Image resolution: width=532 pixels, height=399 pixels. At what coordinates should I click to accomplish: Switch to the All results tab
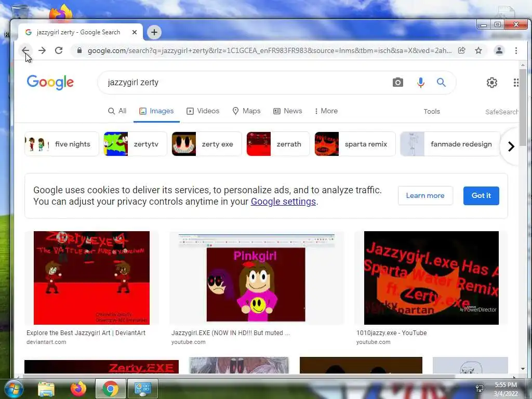coord(117,111)
